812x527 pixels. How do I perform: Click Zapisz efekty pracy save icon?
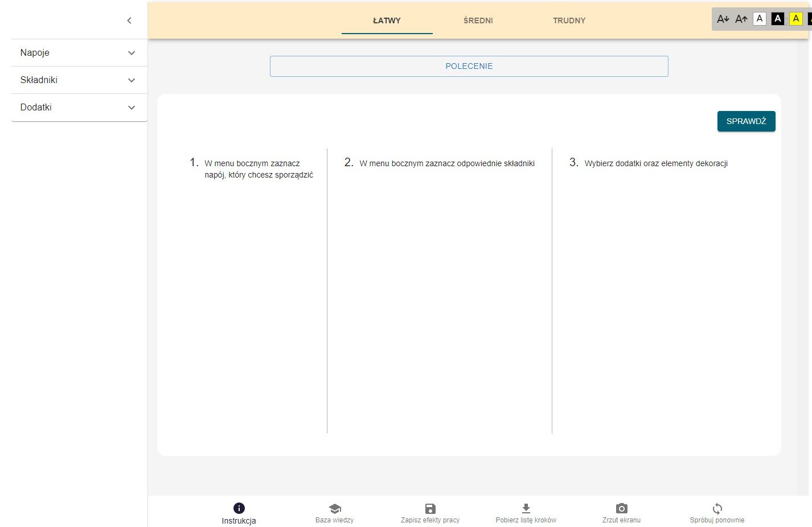pos(430,509)
